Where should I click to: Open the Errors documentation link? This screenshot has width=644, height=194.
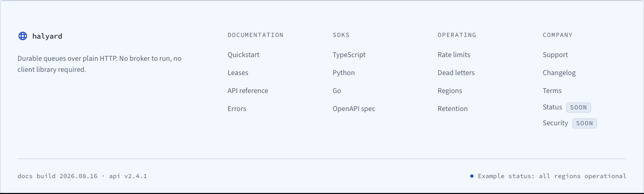point(237,109)
